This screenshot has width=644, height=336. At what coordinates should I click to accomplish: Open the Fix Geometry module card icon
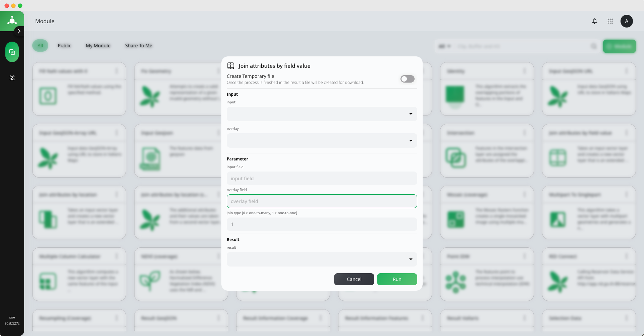click(150, 96)
